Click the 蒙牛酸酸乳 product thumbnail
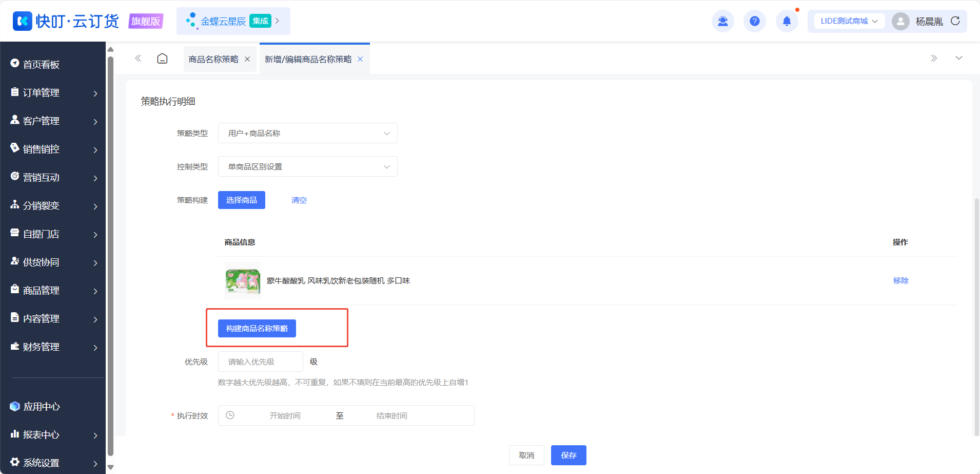This screenshot has width=980, height=474. [x=243, y=281]
